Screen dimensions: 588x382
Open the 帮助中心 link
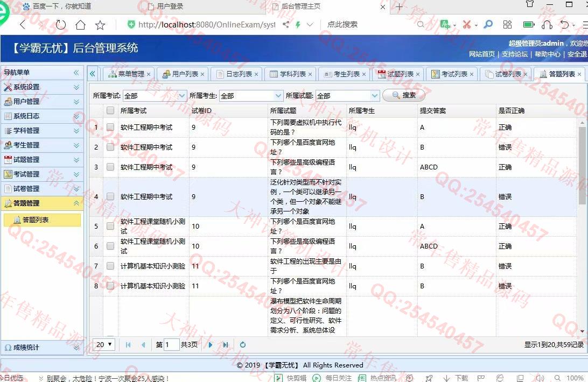tap(548, 54)
